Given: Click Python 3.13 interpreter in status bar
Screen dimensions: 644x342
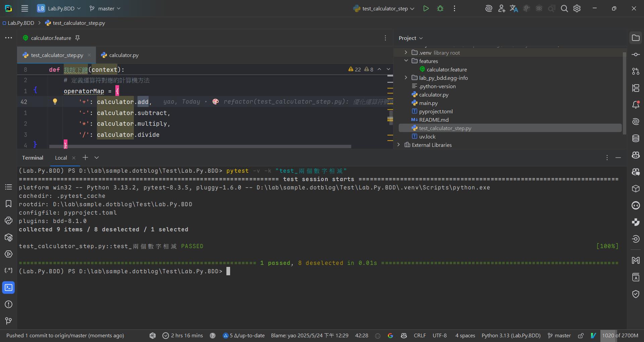Looking at the screenshot, I should [x=511, y=336].
